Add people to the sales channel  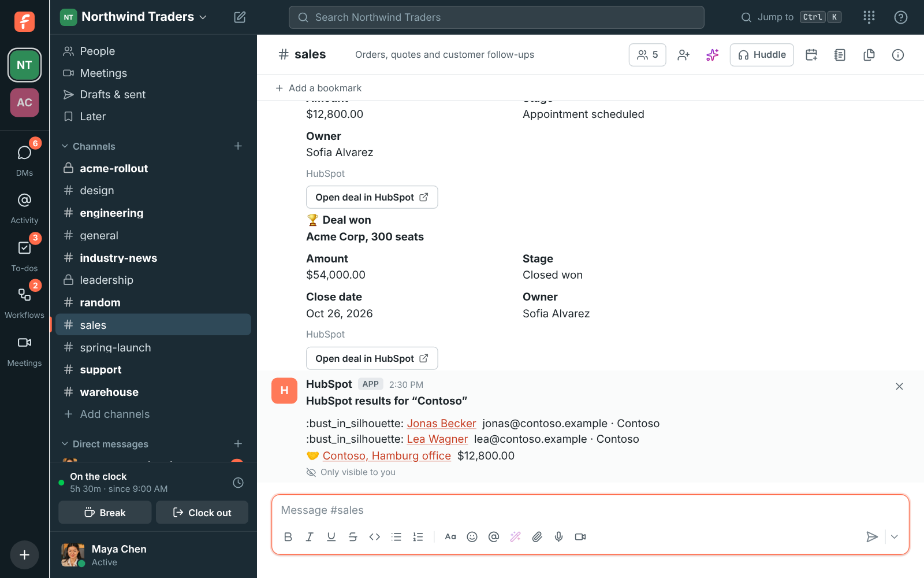click(684, 55)
